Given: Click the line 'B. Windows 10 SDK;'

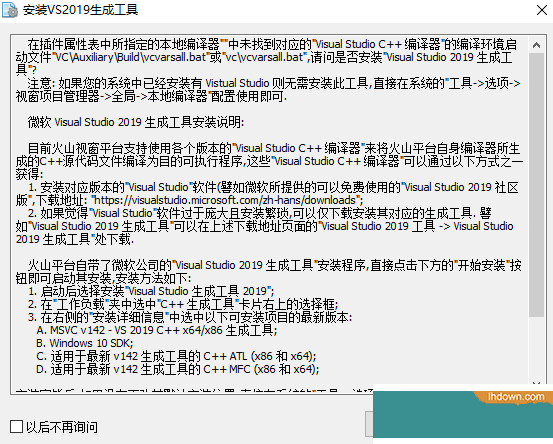Looking at the screenshot, I should [85, 343].
